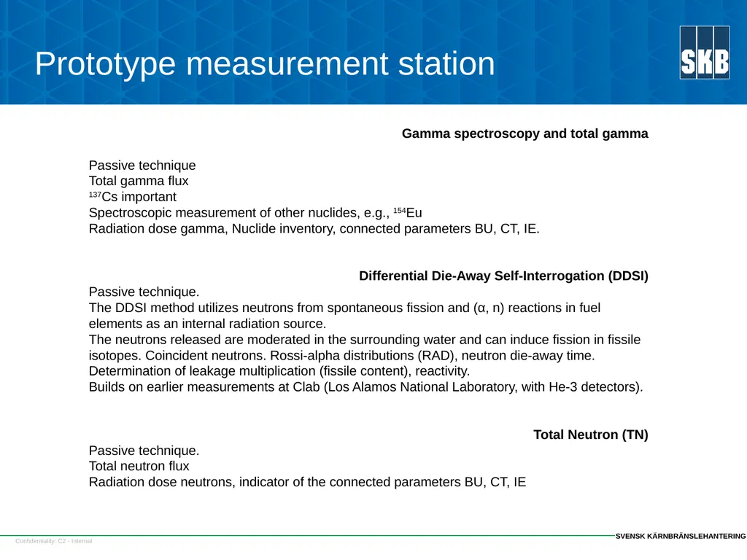Click the heading "Gamma spectroscopy and total gamma"
Image resolution: width=747 pixels, height=560 pixels.
525,133
